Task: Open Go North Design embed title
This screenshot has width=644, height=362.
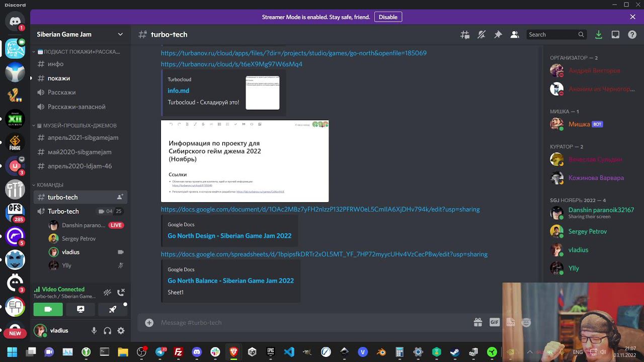Action: pyautogui.click(x=229, y=236)
